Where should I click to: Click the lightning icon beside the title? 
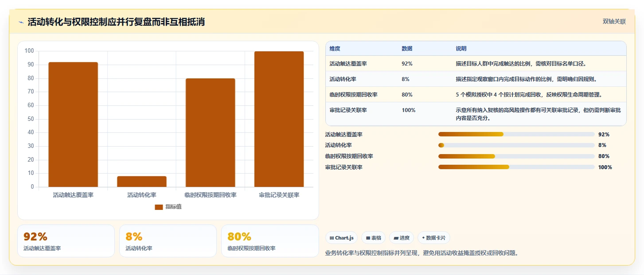point(21,22)
